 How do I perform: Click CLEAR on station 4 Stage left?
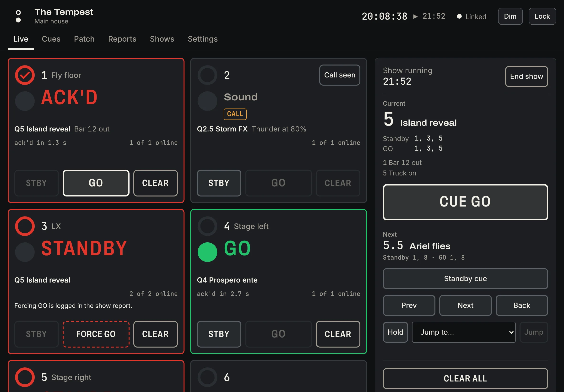338,334
